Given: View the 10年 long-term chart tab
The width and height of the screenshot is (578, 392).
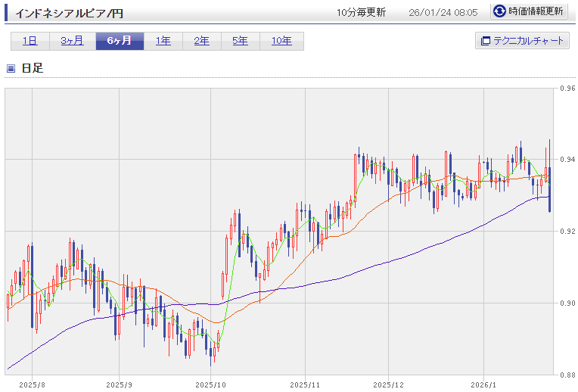Looking at the screenshot, I should 281,41.
